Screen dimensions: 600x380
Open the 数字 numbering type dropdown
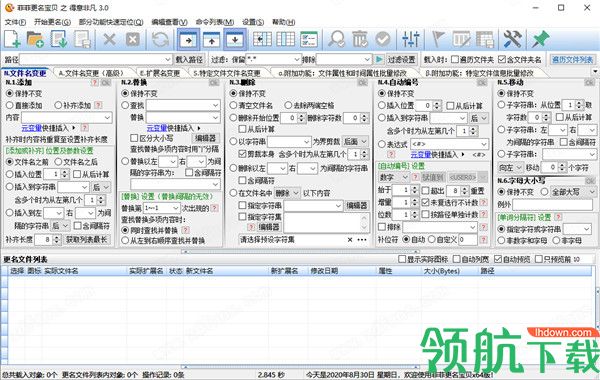point(405,177)
